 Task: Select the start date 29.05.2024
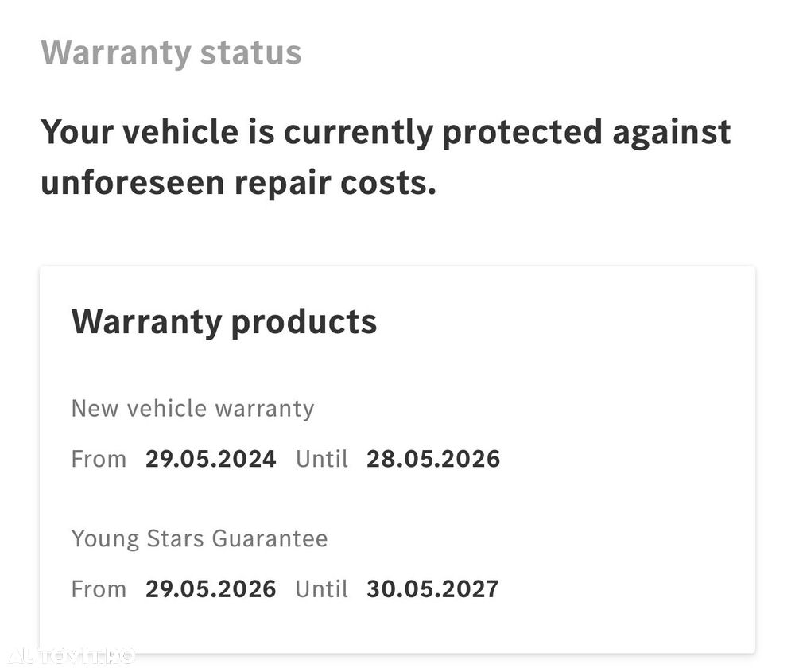(211, 459)
